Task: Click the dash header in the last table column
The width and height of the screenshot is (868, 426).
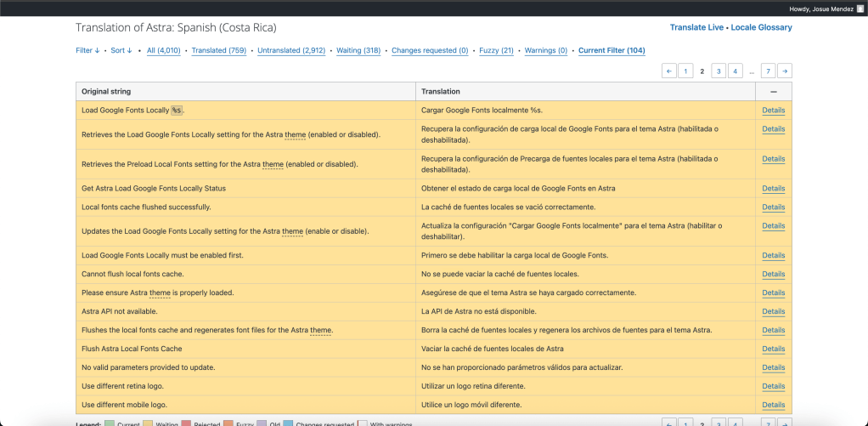Action: 773,91
